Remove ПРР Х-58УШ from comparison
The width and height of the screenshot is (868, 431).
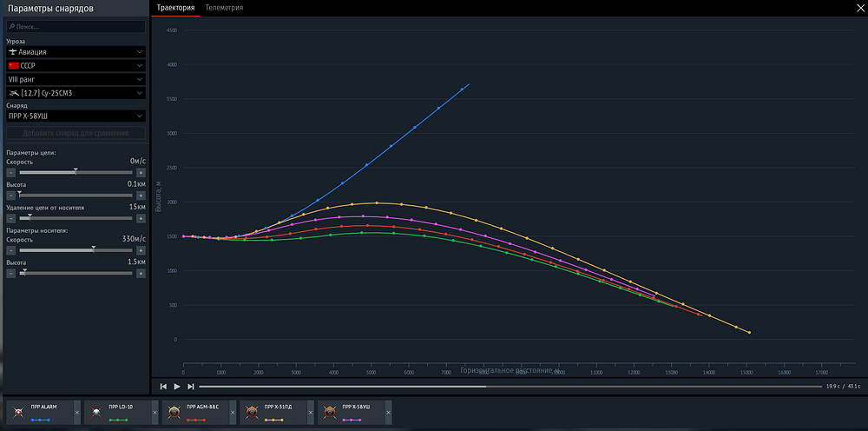(x=388, y=413)
